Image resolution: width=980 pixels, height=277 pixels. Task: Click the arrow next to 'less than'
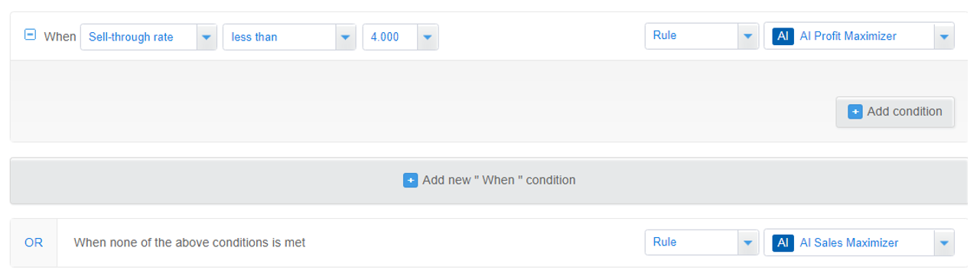346,37
